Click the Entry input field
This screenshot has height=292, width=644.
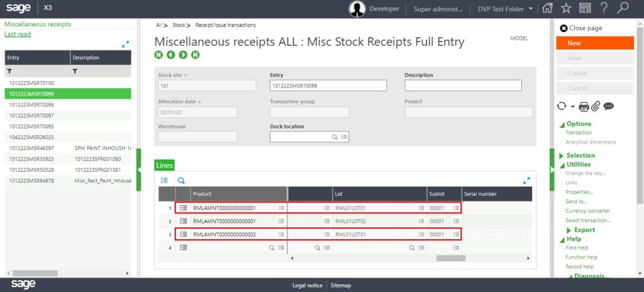(328, 86)
